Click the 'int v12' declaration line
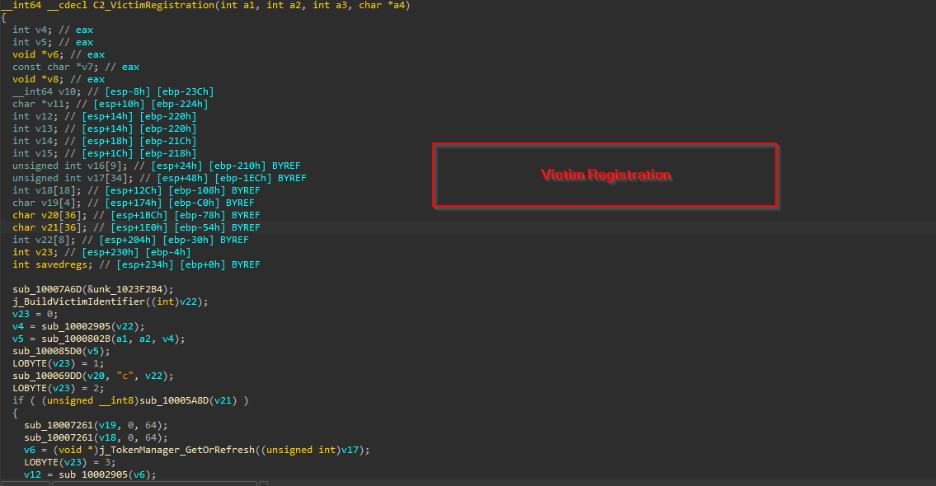The width and height of the screenshot is (936, 486). pos(104,116)
